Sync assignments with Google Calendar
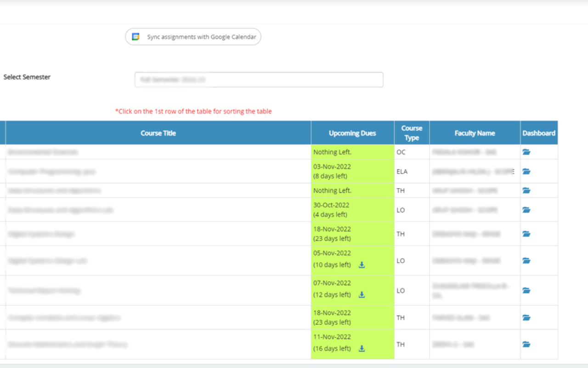 coord(193,37)
